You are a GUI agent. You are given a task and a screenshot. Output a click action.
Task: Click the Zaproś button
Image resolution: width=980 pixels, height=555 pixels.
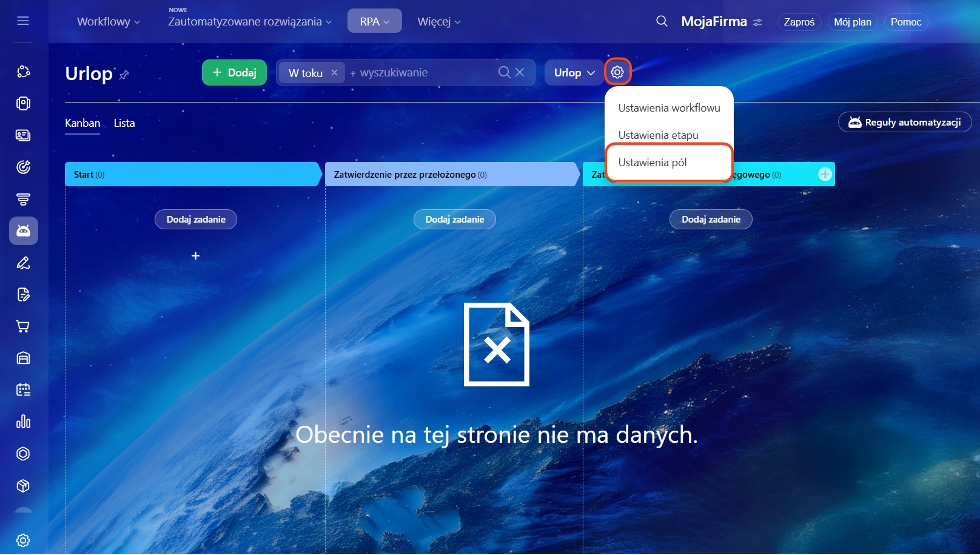coord(799,22)
